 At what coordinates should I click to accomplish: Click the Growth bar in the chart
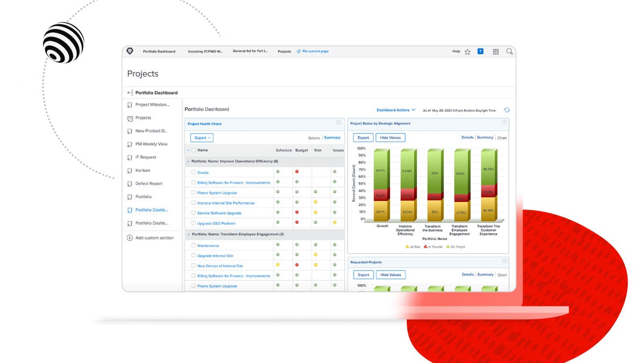click(x=382, y=185)
